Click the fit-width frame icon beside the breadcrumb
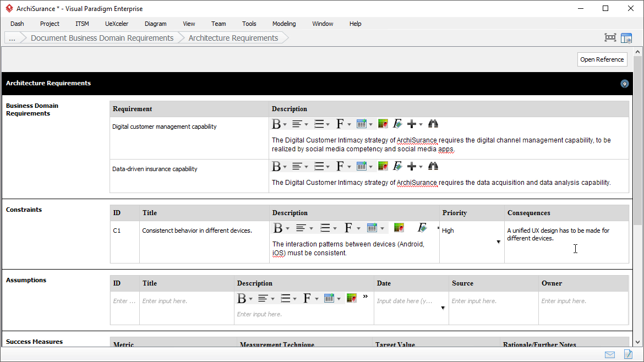Viewport: 644px width, 362px height. pyautogui.click(x=610, y=38)
